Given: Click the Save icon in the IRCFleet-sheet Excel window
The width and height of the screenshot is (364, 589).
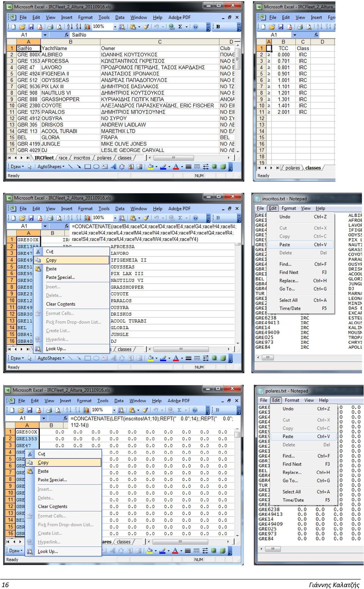Looking at the screenshot, I should (31, 27).
